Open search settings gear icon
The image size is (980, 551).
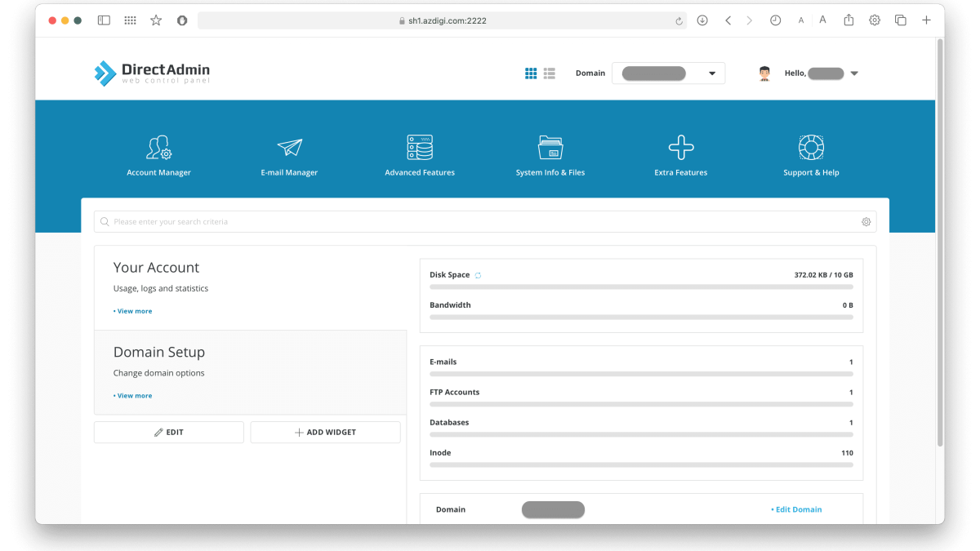point(866,222)
